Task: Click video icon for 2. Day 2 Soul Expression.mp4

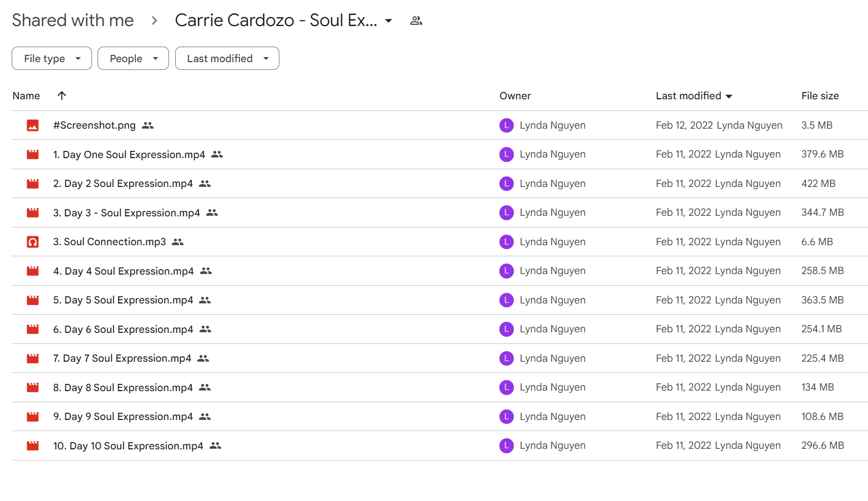Action: click(x=33, y=184)
